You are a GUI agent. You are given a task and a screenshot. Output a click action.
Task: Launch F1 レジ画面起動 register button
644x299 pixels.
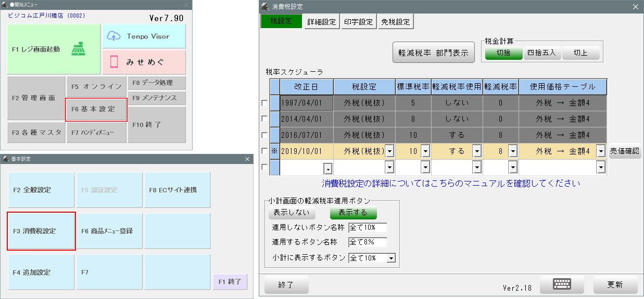[54, 49]
